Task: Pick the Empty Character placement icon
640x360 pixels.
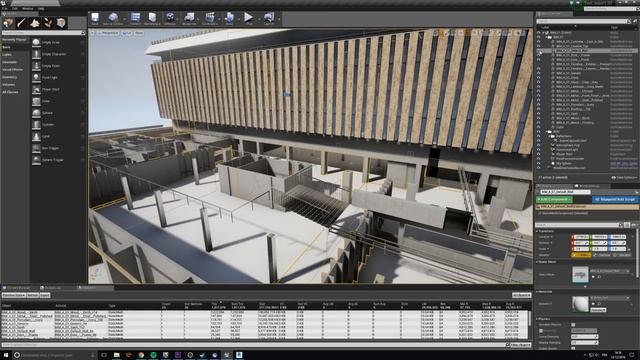Action: tap(36, 54)
